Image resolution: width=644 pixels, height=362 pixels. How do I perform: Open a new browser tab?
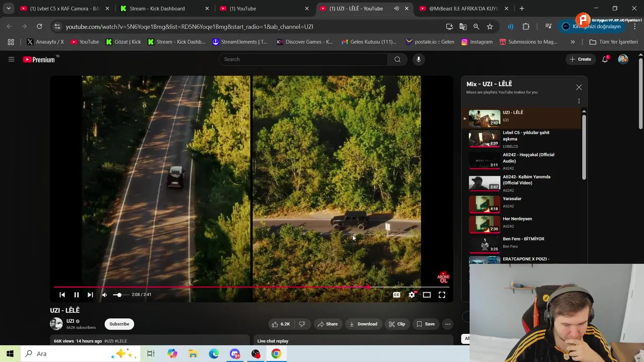coord(522,9)
